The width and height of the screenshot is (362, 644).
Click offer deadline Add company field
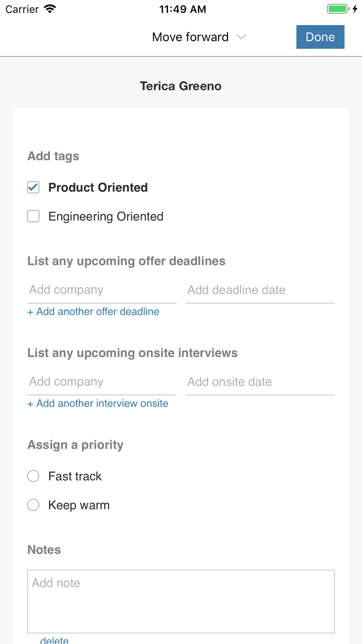[102, 290]
